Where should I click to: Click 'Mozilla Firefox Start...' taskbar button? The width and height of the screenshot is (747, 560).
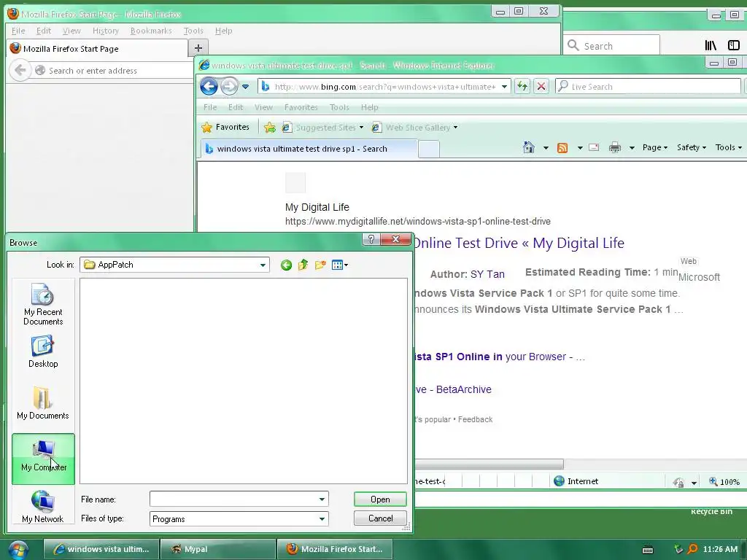coord(335,549)
